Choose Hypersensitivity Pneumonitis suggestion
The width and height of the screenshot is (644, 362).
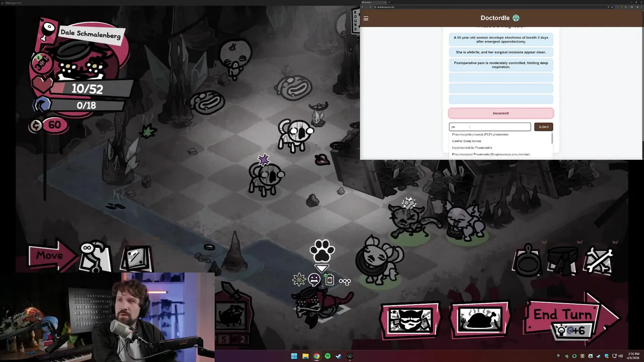click(x=501, y=148)
